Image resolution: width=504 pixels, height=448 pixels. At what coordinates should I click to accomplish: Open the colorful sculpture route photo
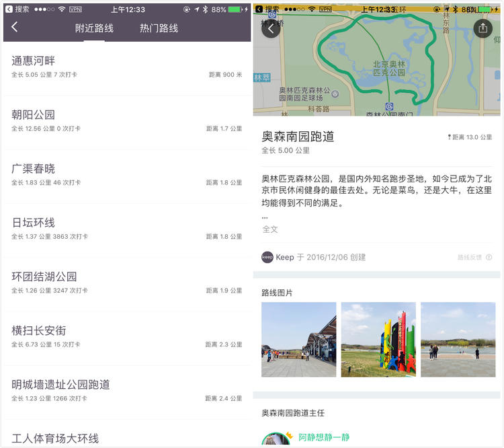click(x=378, y=340)
